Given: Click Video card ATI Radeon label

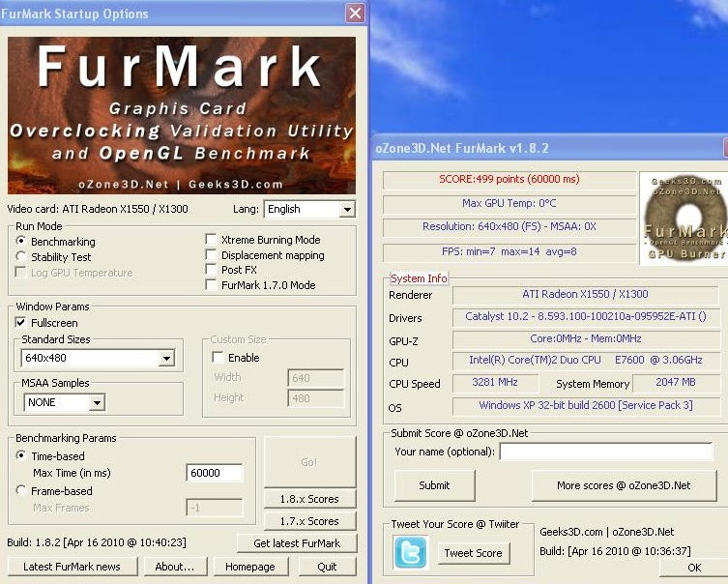Looking at the screenshot, I should click(98, 209).
